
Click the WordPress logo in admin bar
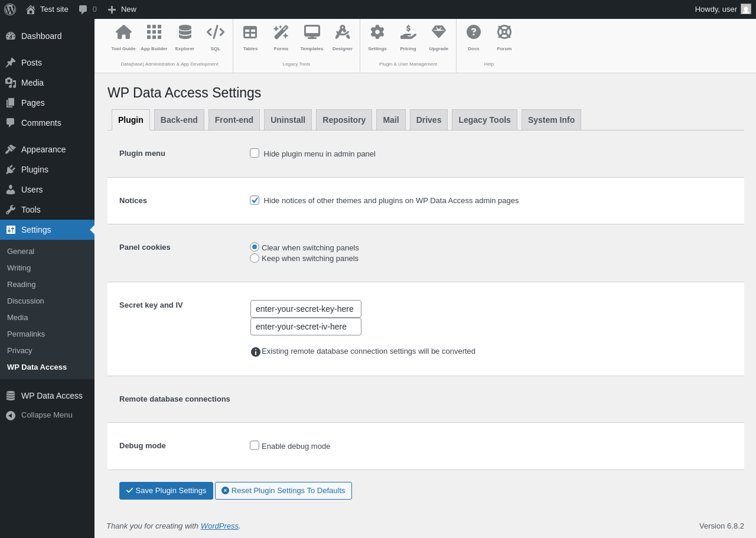coord(10,9)
